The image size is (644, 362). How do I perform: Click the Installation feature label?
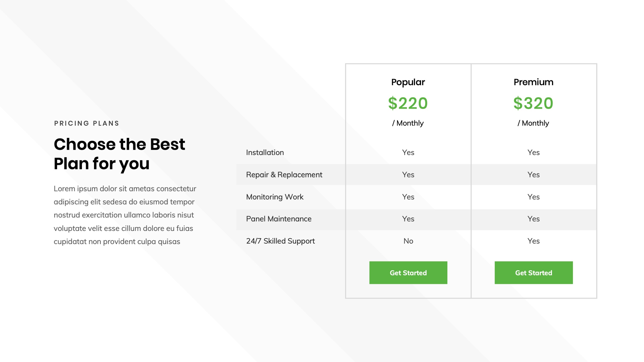coord(265,152)
